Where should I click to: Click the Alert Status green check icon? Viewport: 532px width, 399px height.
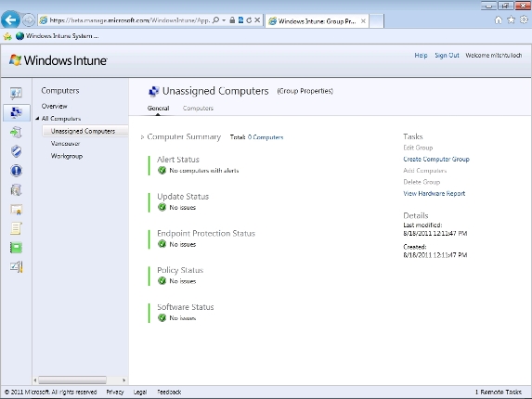coord(162,170)
